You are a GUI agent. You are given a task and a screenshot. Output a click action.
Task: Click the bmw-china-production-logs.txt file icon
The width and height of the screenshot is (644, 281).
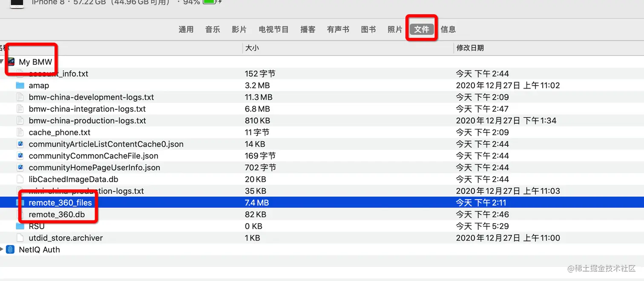[20, 120]
